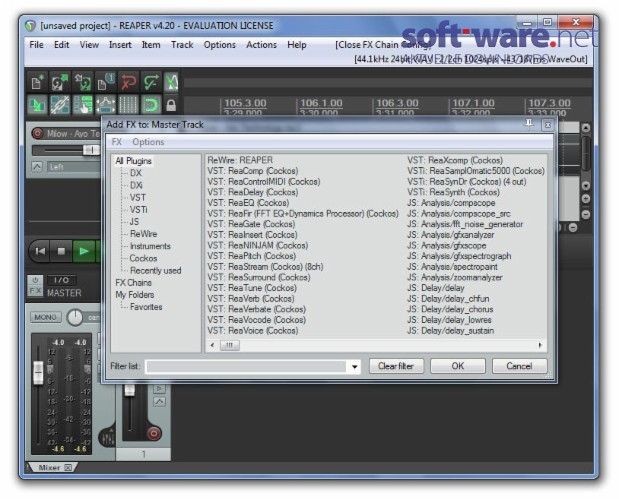
Task: Open the Actions menu
Action: click(261, 45)
